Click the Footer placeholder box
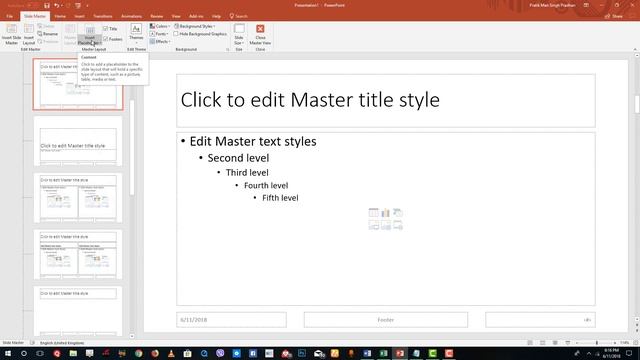The width and height of the screenshot is (640, 360). [386, 320]
